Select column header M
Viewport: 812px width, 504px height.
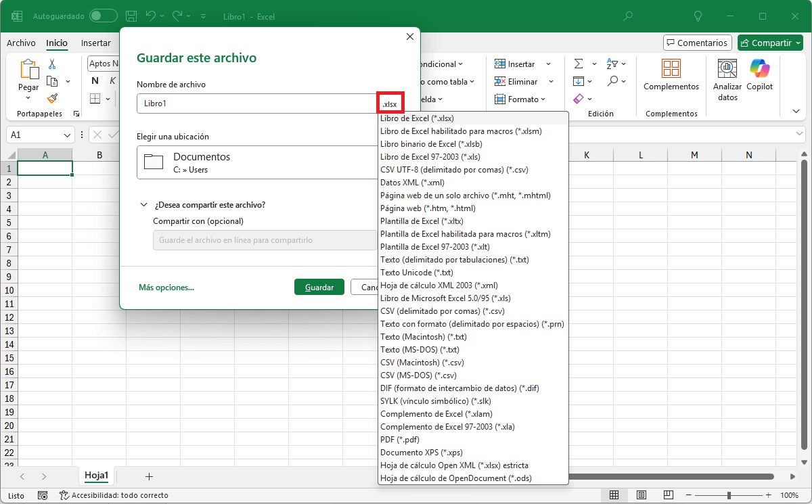point(694,155)
